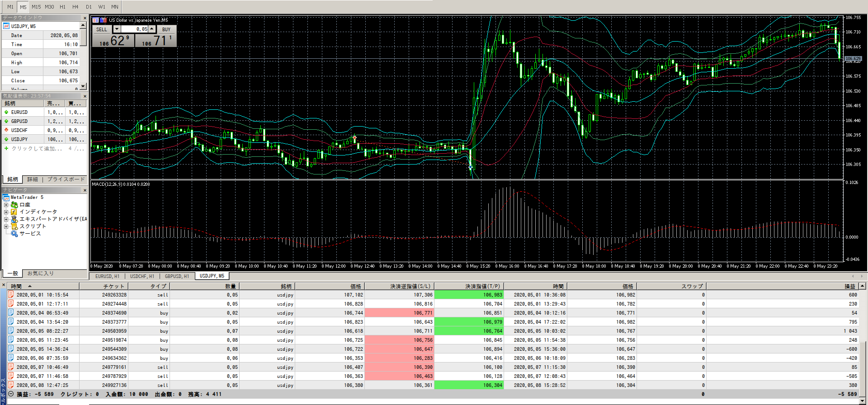Screen dimensions: 868x405
Task: Click the green up arrow beside EURUSD
Action: point(6,112)
